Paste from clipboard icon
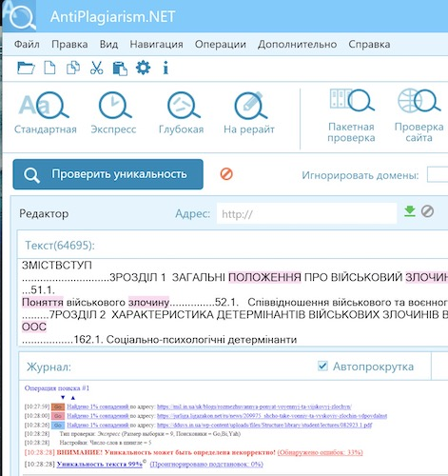The image size is (448, 476). coord(120,69)
